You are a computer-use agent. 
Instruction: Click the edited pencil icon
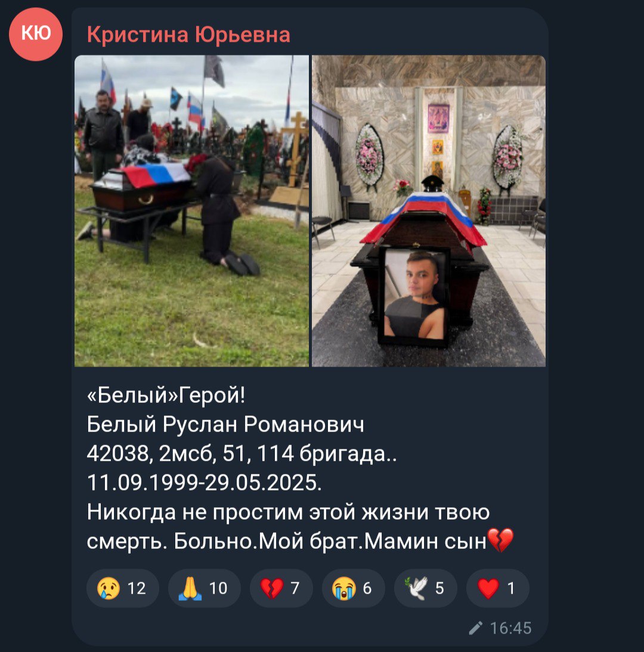pyautogui.click(x=475, y=628)
